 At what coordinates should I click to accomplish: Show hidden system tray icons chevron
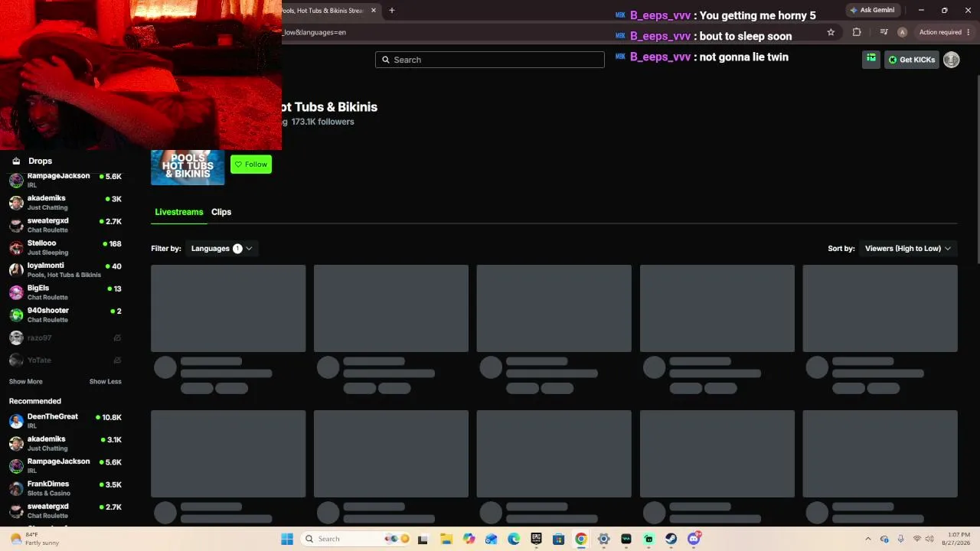[x=867, y=539]
